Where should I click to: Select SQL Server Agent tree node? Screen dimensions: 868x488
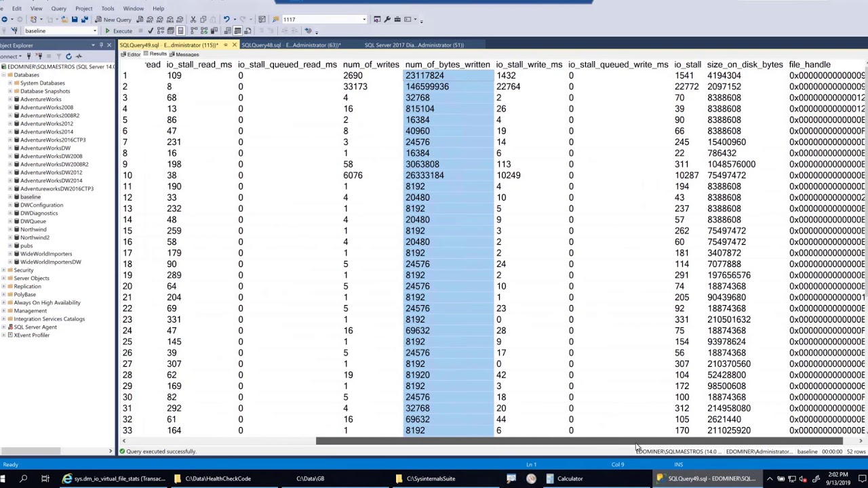35,327
